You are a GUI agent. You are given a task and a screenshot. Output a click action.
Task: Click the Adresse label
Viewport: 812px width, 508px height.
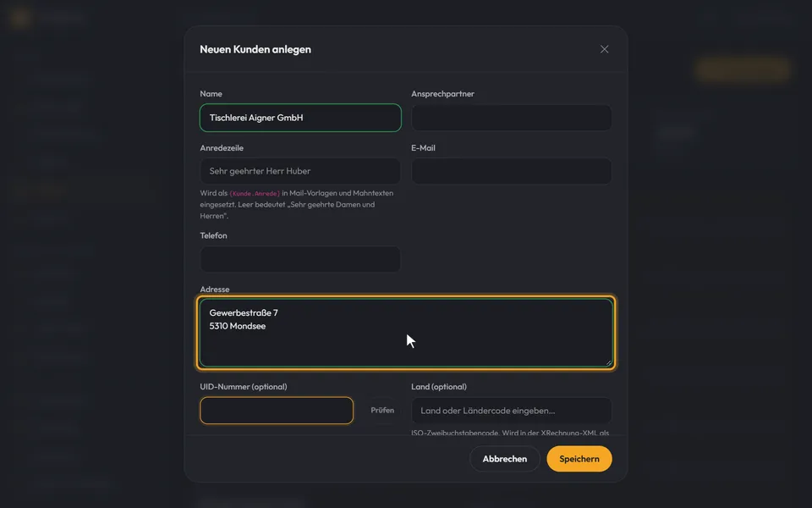point(214,290)
